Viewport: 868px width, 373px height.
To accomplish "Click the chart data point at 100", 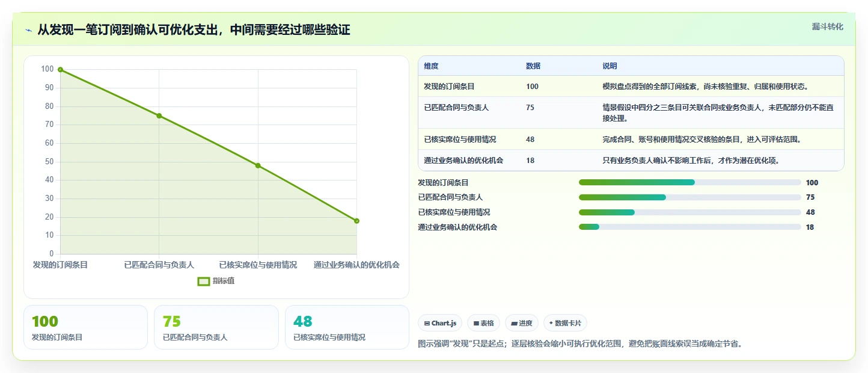I will tap(60, 70).
